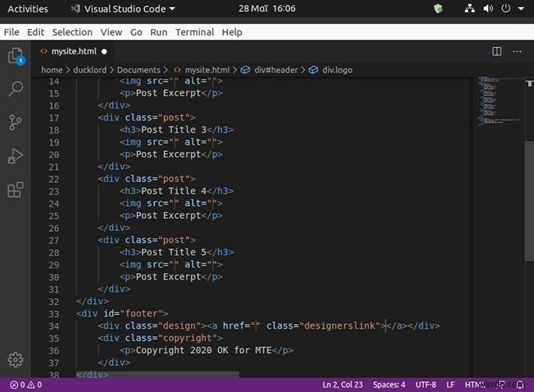
Task: Select the mysite.html editor tab
Action: [x=73, y=51]
